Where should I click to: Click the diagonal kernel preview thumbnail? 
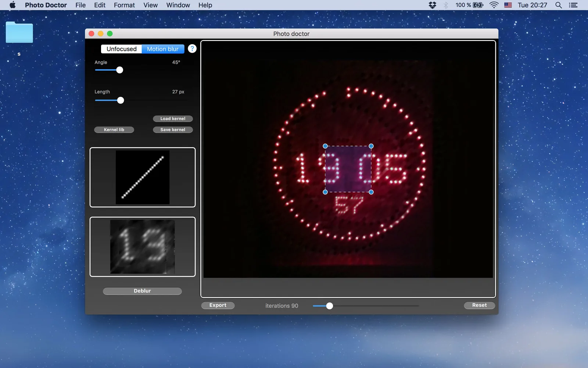point(143,177)
